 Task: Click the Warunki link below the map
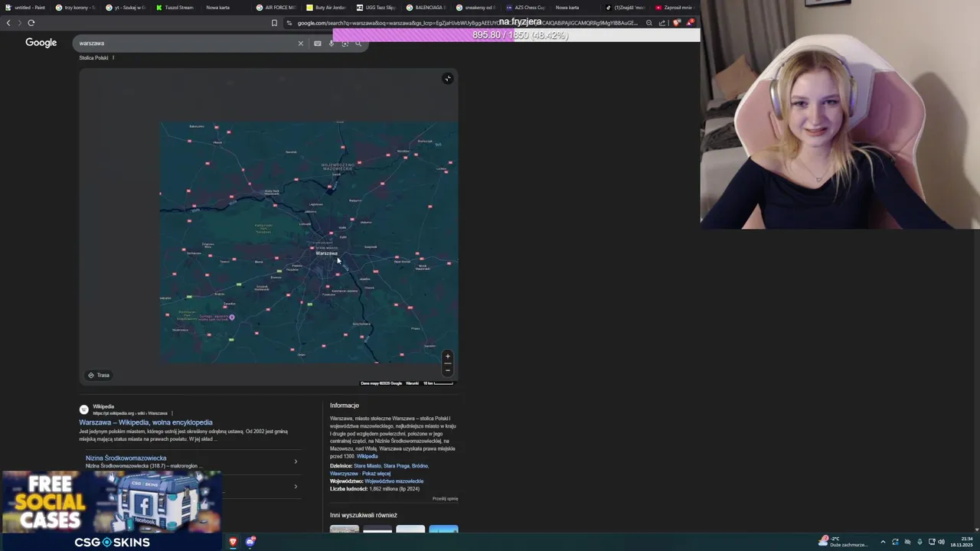(x=412, y=383)
